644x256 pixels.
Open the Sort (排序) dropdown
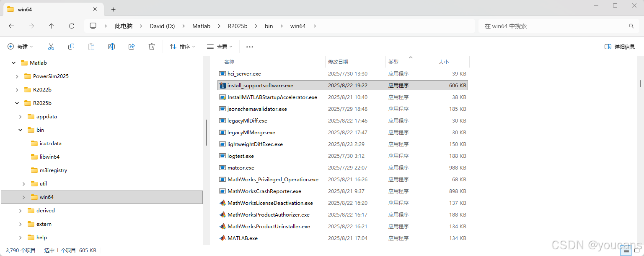pyautogui.click(x=182, y=47)
